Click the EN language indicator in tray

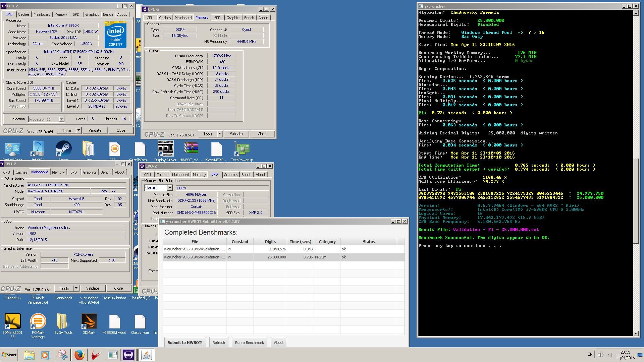point(590,354)
